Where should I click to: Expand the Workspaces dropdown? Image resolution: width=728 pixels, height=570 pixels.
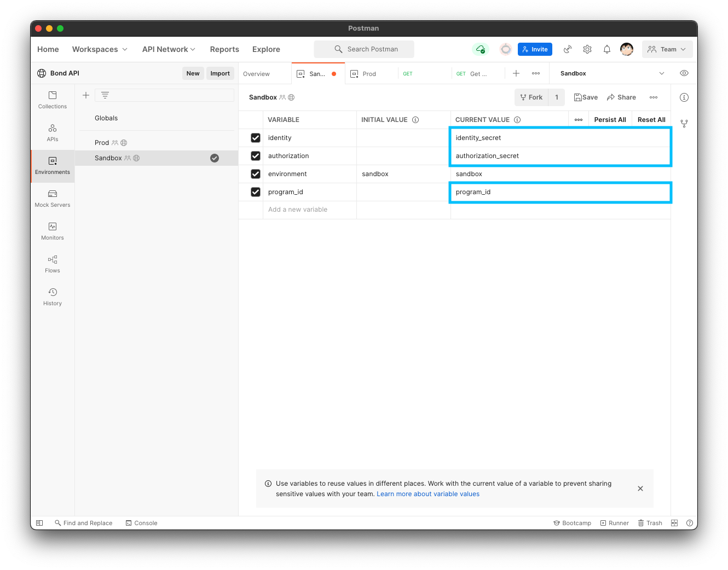click(100, 49)
